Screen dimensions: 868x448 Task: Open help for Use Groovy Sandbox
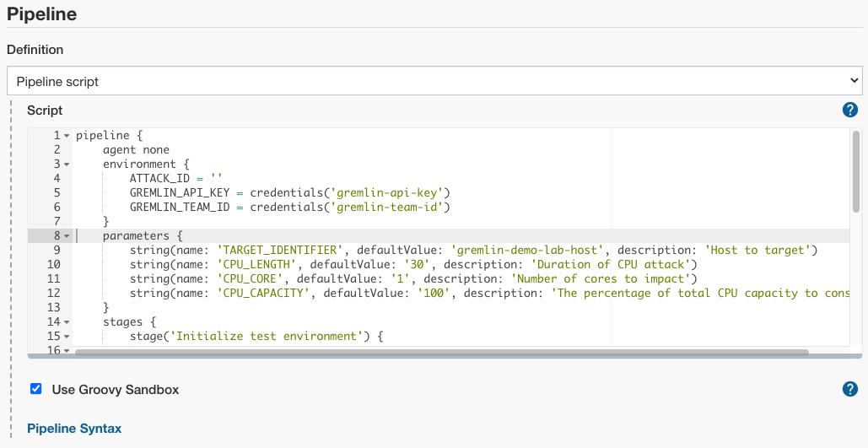tap(849, 389)
